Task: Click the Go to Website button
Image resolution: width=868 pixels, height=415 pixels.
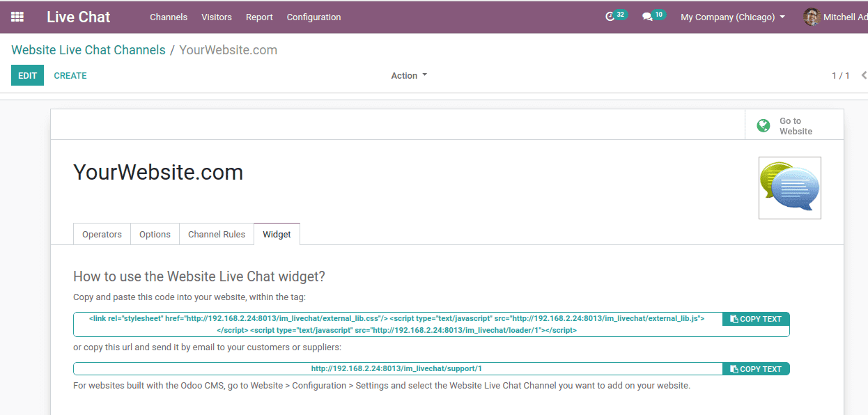Action: pos(794,125)
